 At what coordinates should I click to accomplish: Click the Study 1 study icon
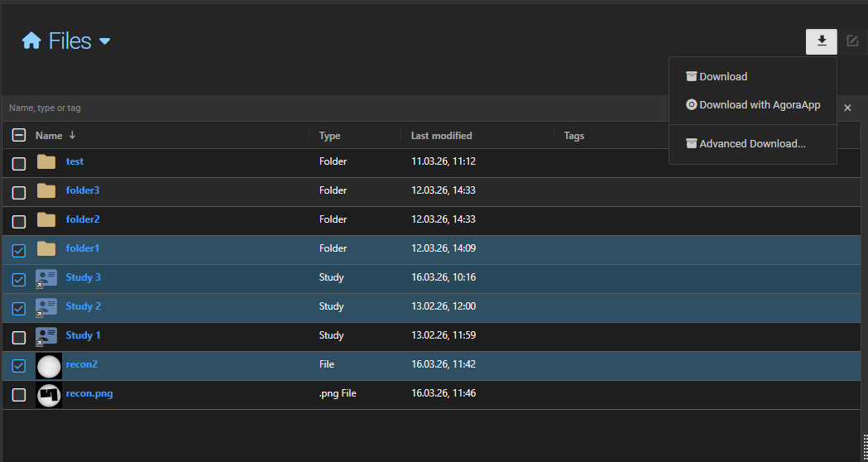point(46,336)
